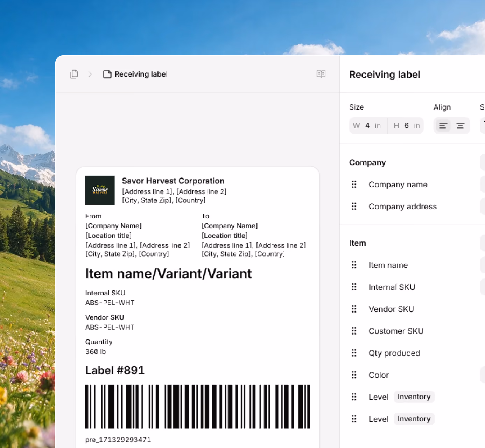Select the Company address field row
Screen dimensions: 485x448
(417, 206)
